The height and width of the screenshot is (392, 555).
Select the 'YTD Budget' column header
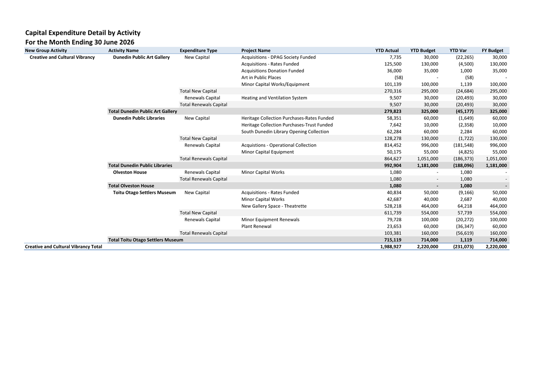423,51
